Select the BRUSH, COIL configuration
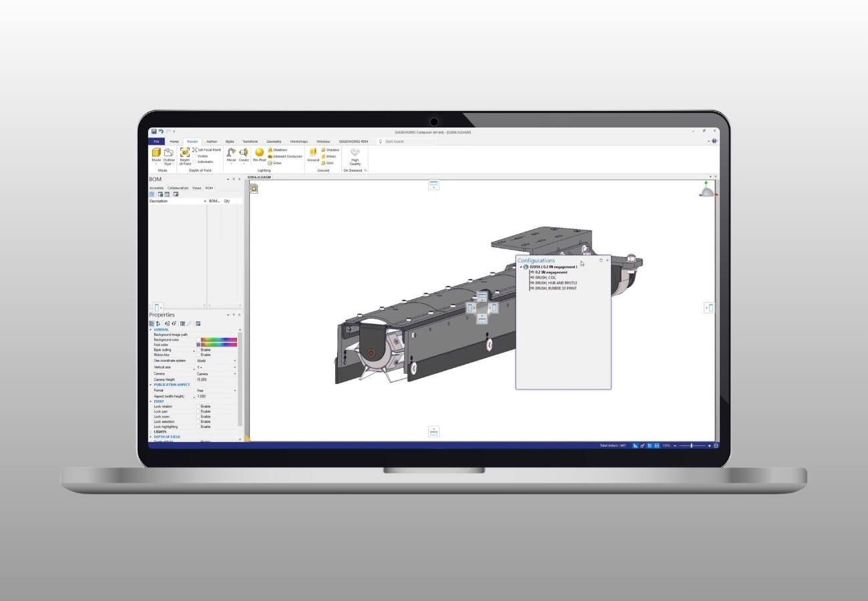868x601 pixels. click(x=546, y=278)
